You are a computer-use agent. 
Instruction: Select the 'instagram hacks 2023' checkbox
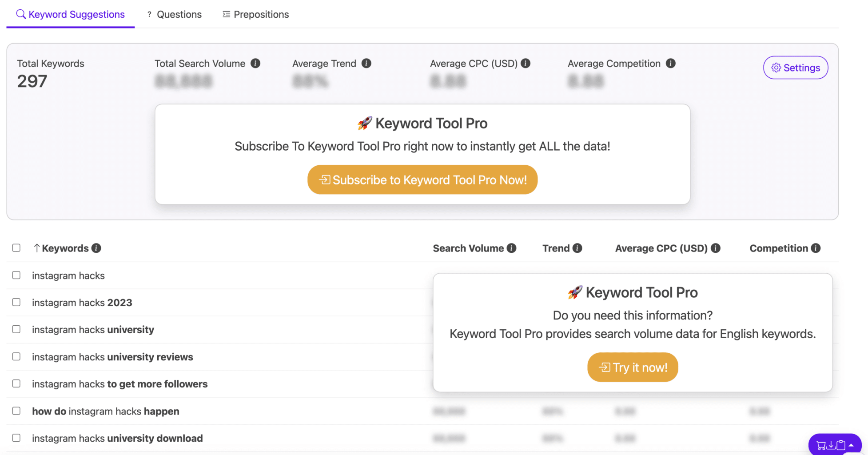point(16,302)
